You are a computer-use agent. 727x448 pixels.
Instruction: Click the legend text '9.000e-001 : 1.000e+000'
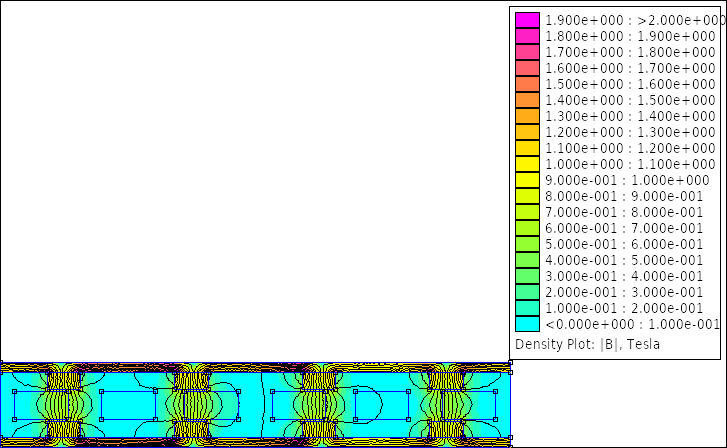(x=627, y=180)
